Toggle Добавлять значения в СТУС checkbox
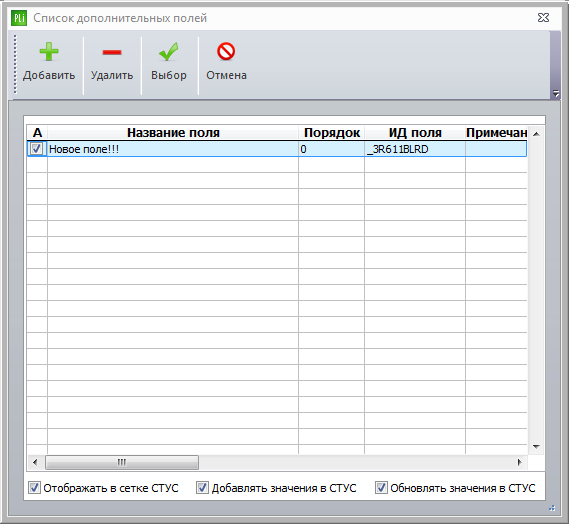569x524 pixels. [x=202, y=488]
